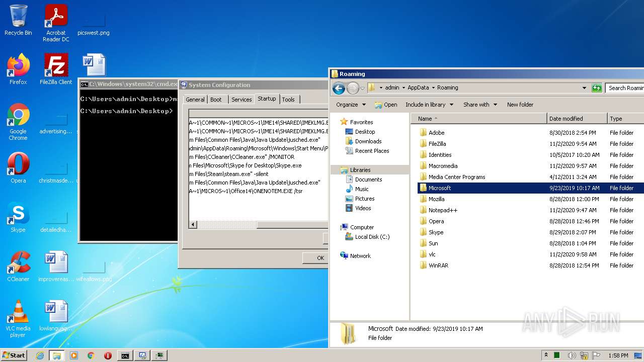The image size is (644, 362).
Task: Switch to System Configuration taskbar button
Action: tap(142, 355)
